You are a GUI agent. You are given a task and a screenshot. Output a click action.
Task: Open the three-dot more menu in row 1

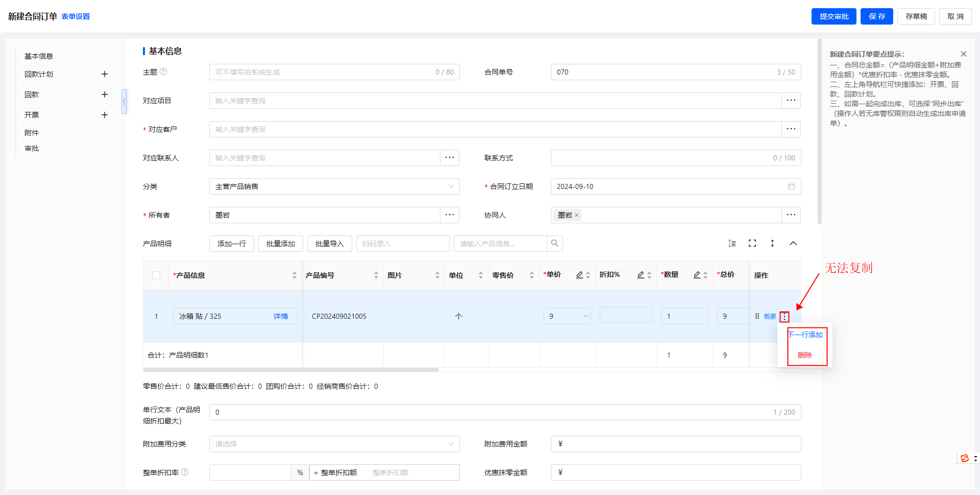(x=785, y=317)
